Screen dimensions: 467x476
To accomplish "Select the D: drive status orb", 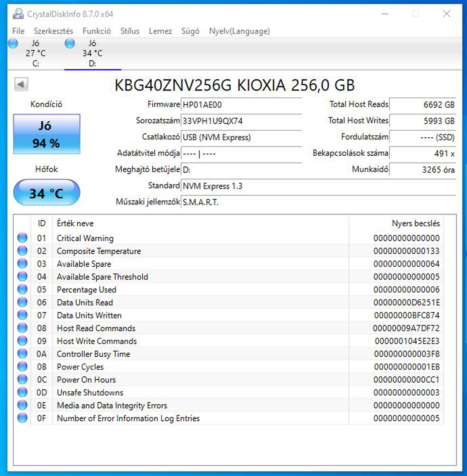I will point(70,43).
